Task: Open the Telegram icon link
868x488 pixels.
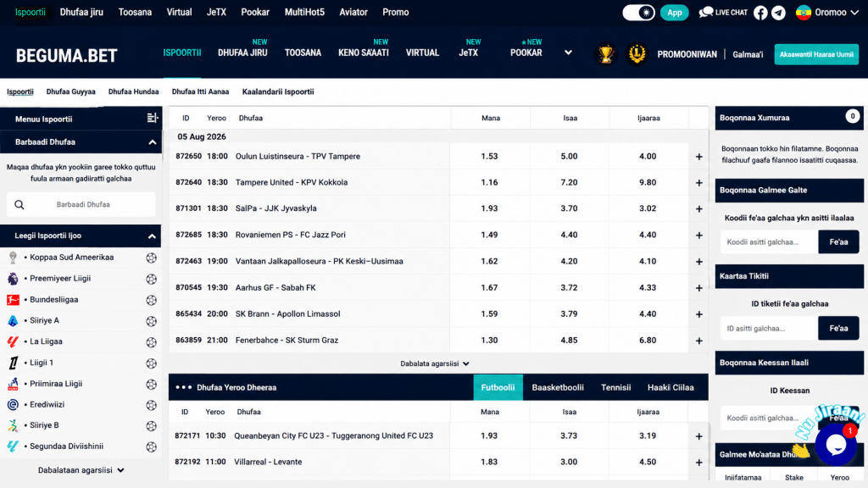Action: click(x=778, y=12)
